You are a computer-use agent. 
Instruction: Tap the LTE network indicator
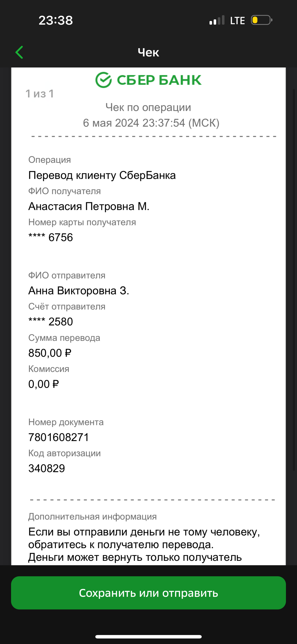(x=237, y=20)
